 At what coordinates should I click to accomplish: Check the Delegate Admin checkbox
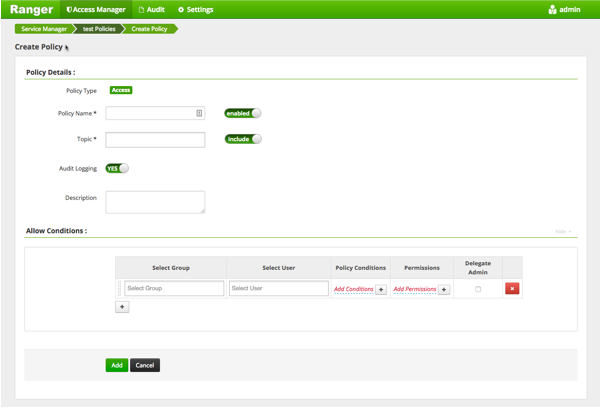pyautogui.click(x=478, y=289)
